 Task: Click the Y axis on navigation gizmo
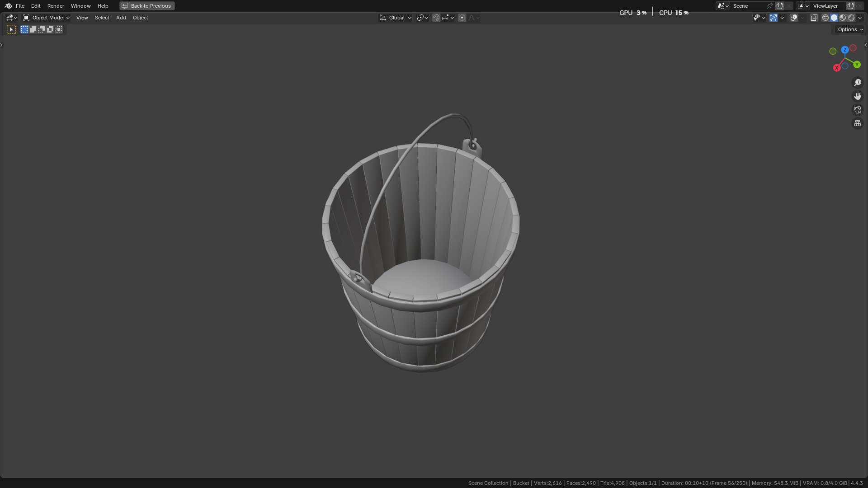pos(857,65)
